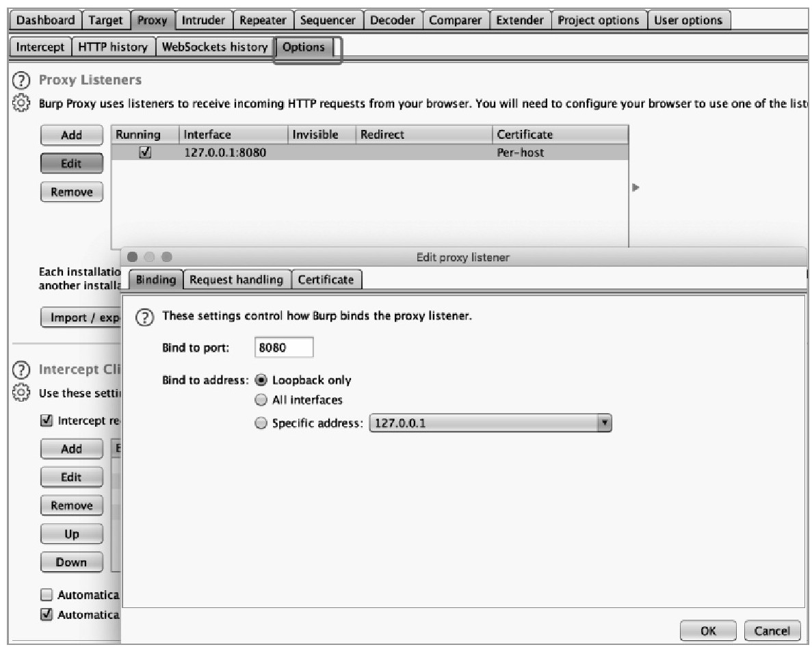812x647 pixels.
Task: Close the Edit proxy listener dialog
Action: click(133, 256)
